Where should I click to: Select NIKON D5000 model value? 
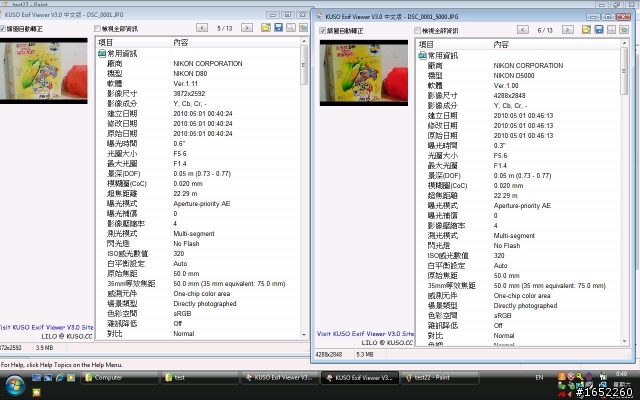point(514,76)
